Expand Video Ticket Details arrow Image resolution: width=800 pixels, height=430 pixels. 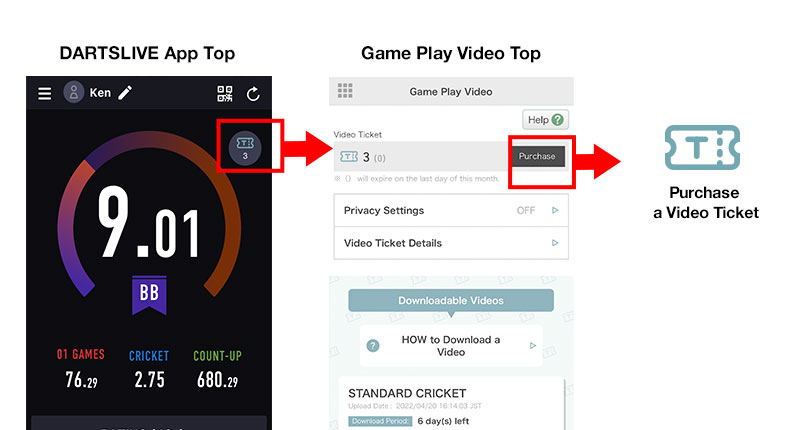point(555,243)
